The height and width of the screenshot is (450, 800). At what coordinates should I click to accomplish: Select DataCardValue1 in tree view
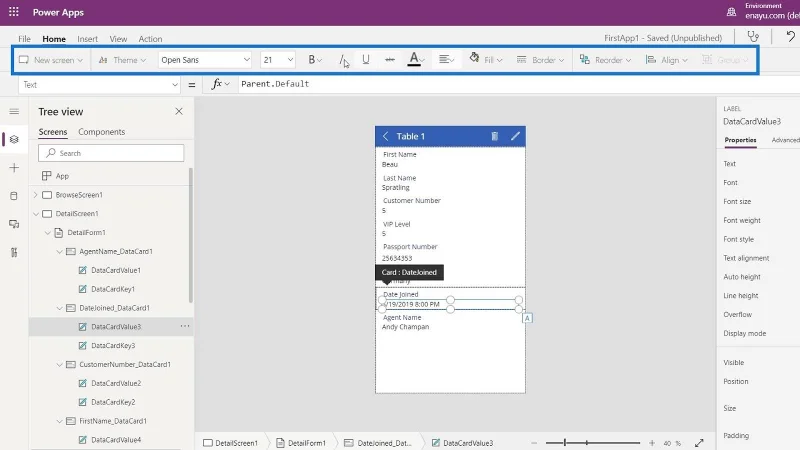pyautogui.click(x=116, y=270)
